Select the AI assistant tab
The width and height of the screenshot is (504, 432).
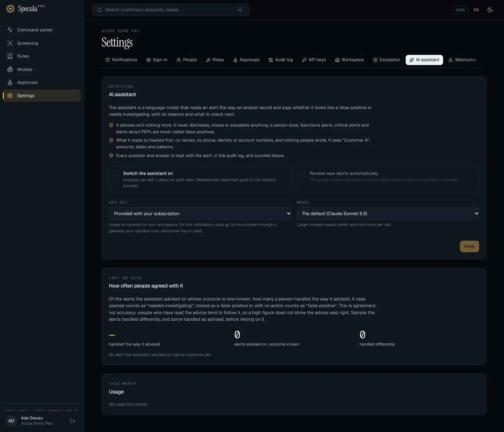(x=424, y=60)
